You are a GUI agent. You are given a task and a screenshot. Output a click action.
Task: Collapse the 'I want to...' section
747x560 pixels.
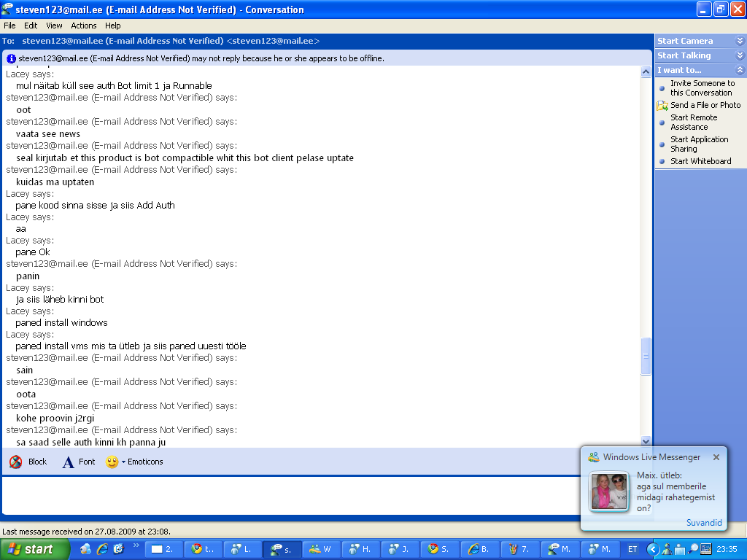[x=740, y=71]
